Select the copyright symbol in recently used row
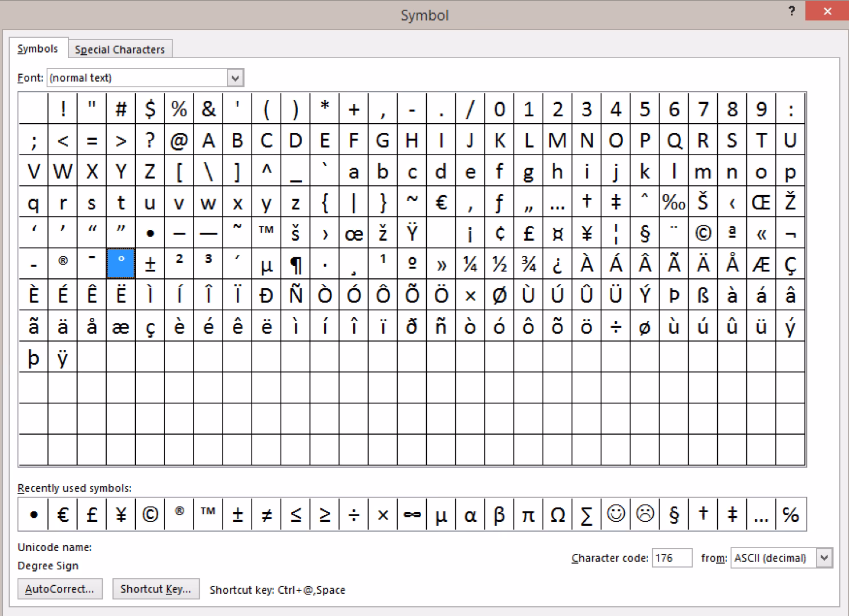 (149, 514)
